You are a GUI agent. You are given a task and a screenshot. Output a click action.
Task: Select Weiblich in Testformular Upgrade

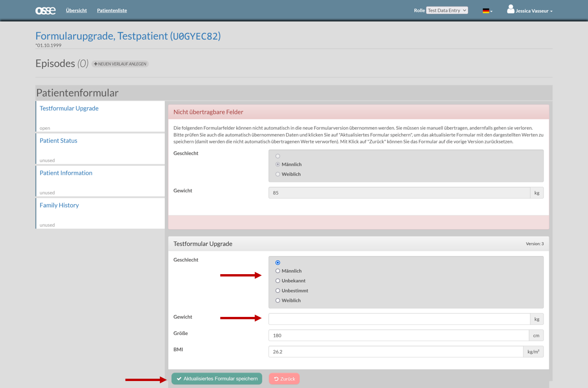[x=278, y=301]
